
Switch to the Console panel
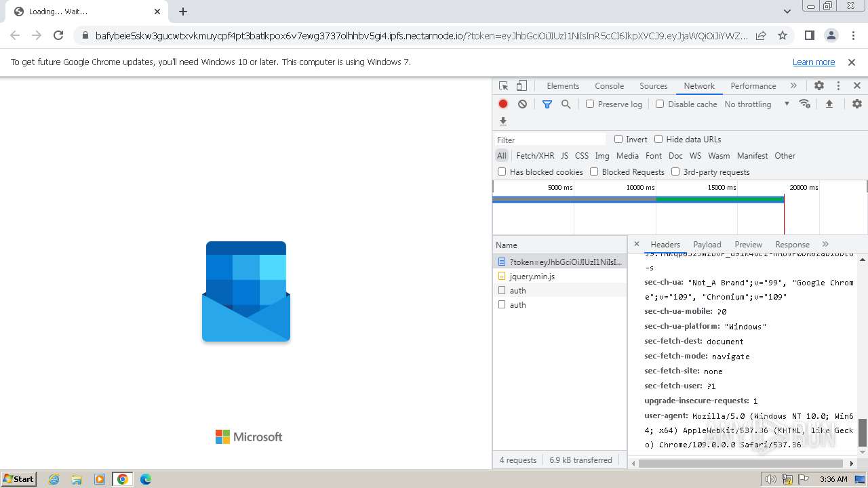click(609, 86)
